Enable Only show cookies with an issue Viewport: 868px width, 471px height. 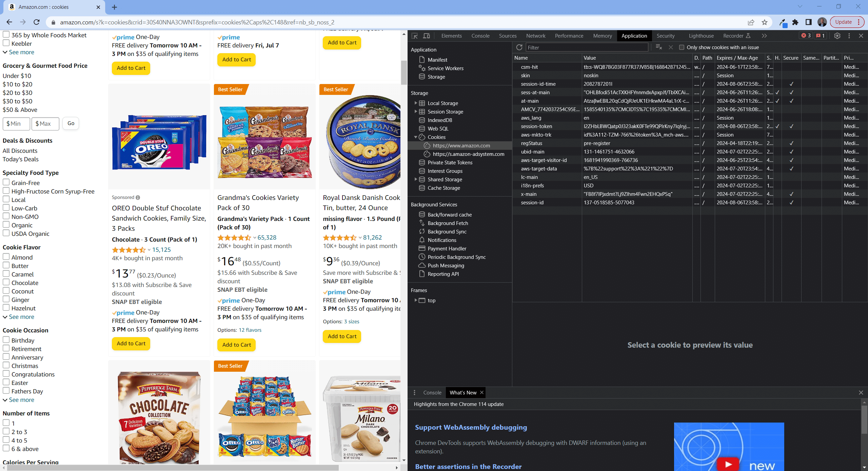[x=682, y=47]
